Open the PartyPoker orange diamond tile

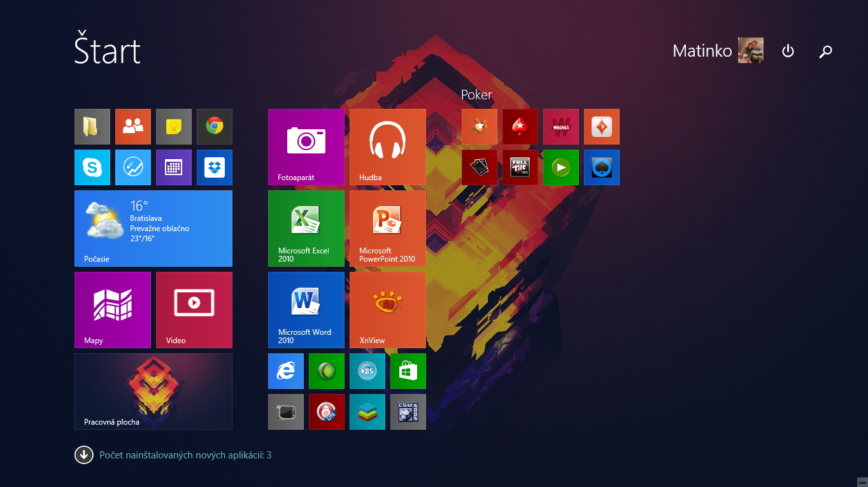coord(602,127)
